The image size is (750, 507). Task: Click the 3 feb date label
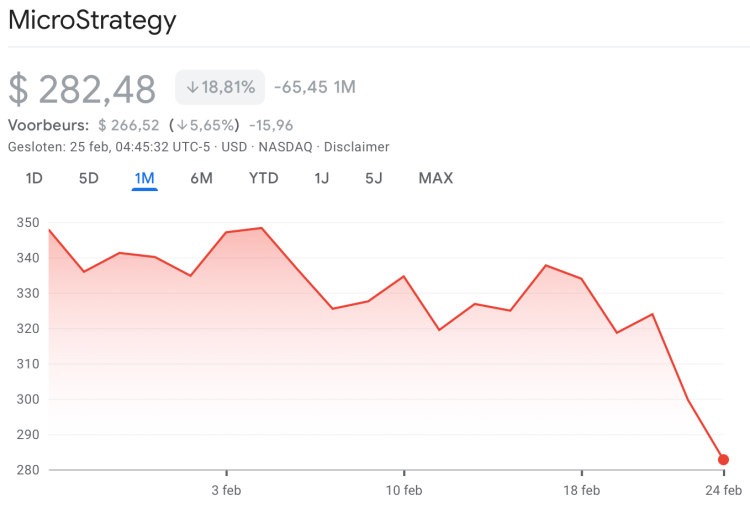(226, 490)
